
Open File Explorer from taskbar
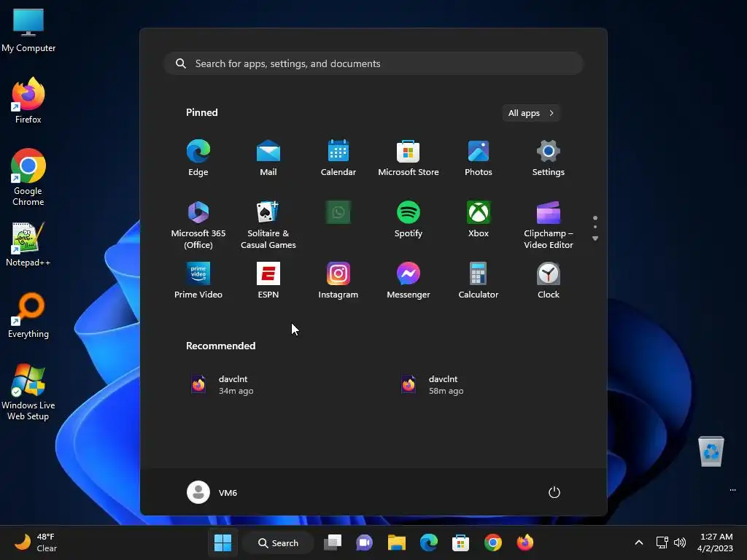coord(396,542)
